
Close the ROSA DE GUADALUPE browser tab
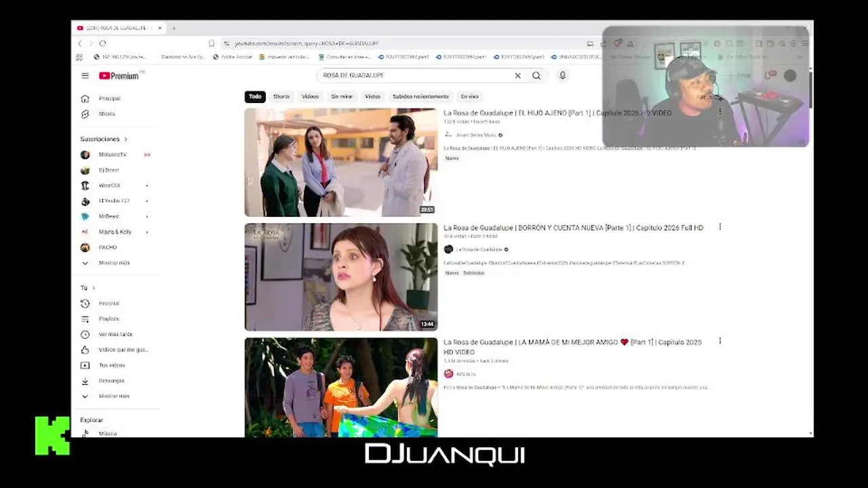pyautogui.click(x=160, y=28)
